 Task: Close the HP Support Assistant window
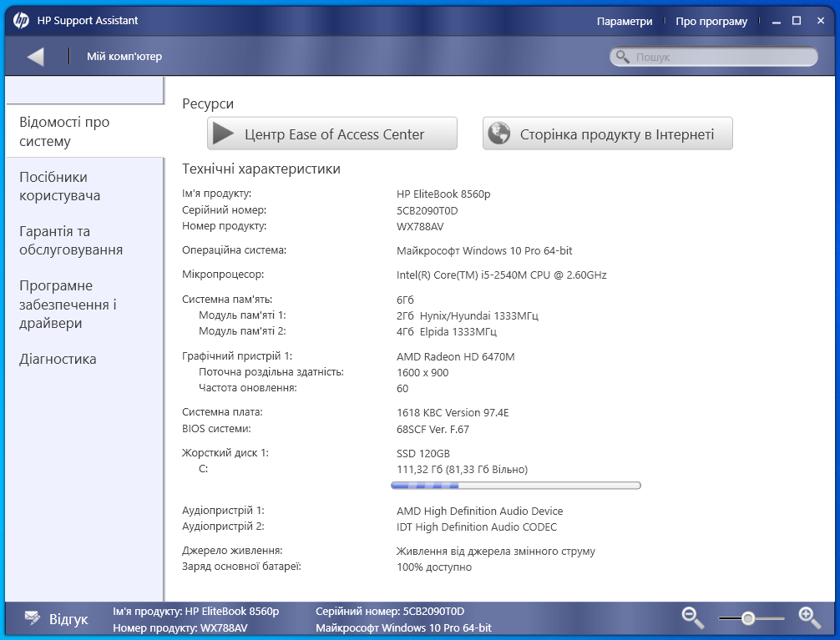(821, 21)
